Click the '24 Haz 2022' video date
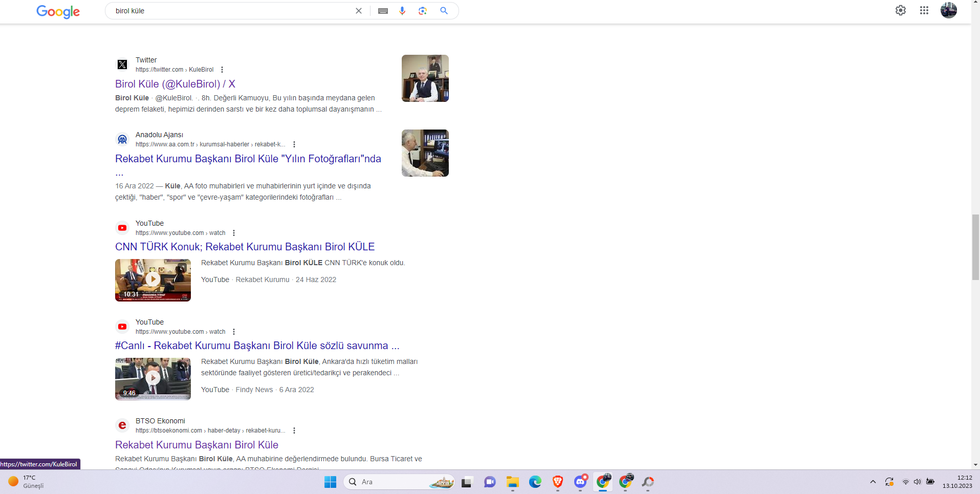This screenshot has width=980, height=494. click(x=316, y=280)
